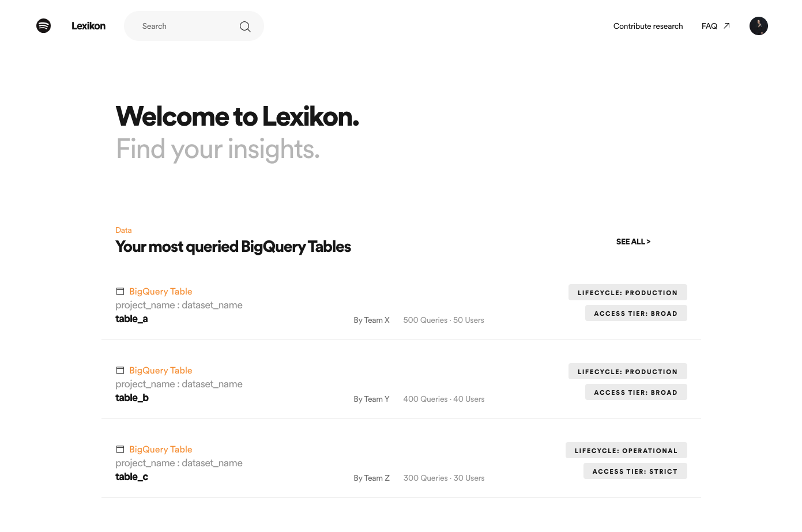Click By Team Z text
This screenshot has width=802, height=532.
coord(371,478)
